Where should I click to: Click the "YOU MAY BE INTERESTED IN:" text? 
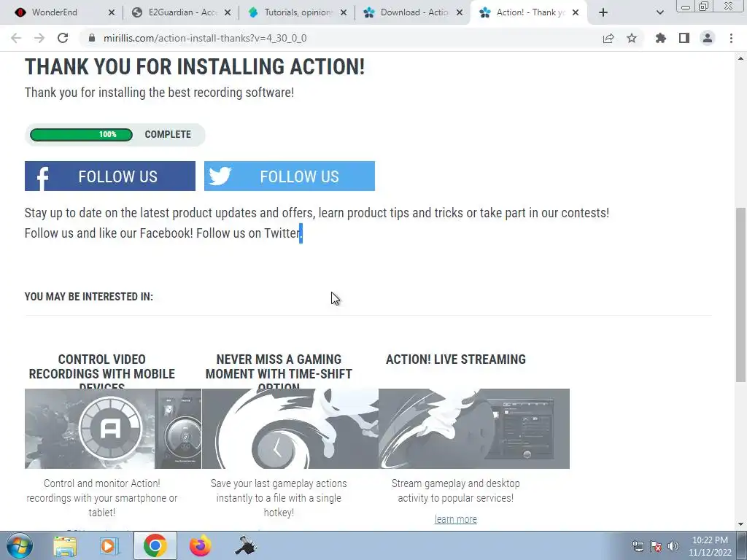(89, 297)
